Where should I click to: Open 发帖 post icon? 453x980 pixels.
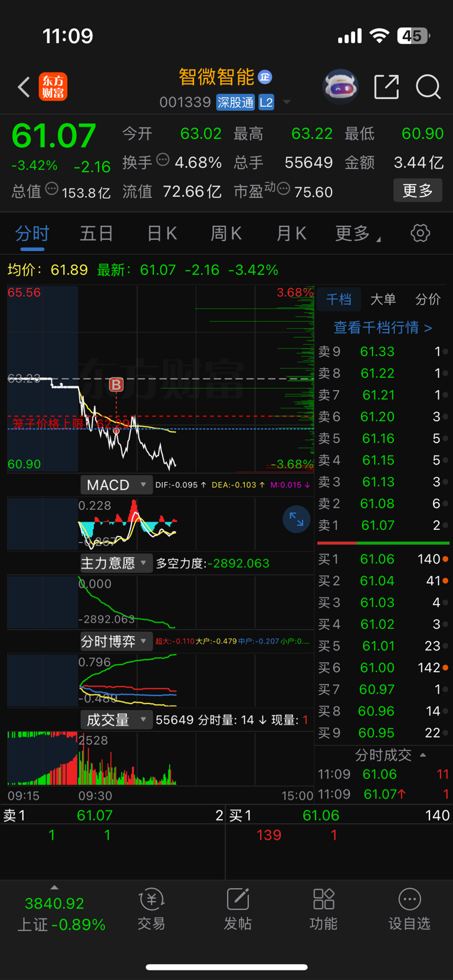tap(238, 909)
